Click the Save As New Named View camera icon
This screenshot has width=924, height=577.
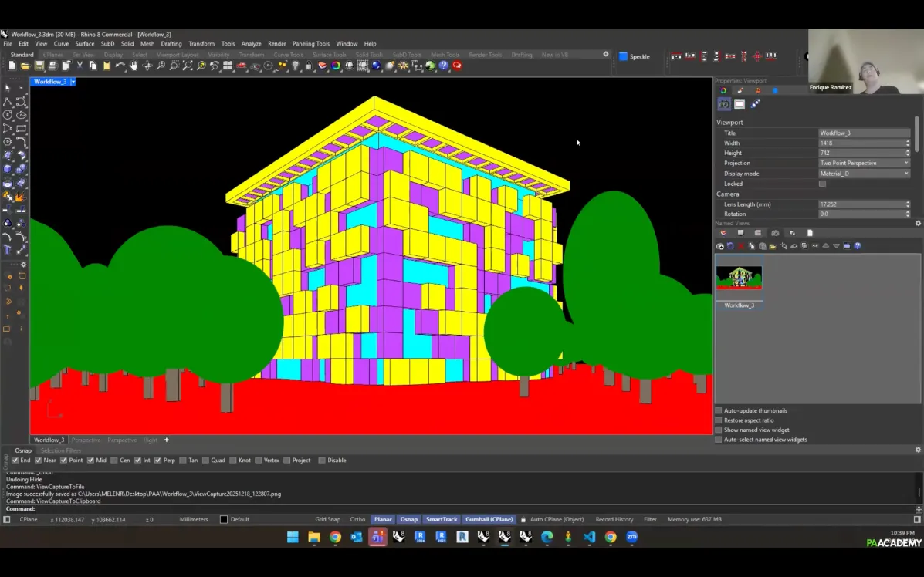click(x=720, y=246)
